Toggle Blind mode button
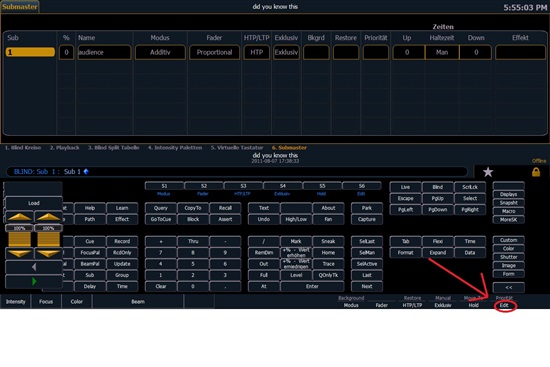The height and width of the screenshot is (367, 550). point(437,187)
